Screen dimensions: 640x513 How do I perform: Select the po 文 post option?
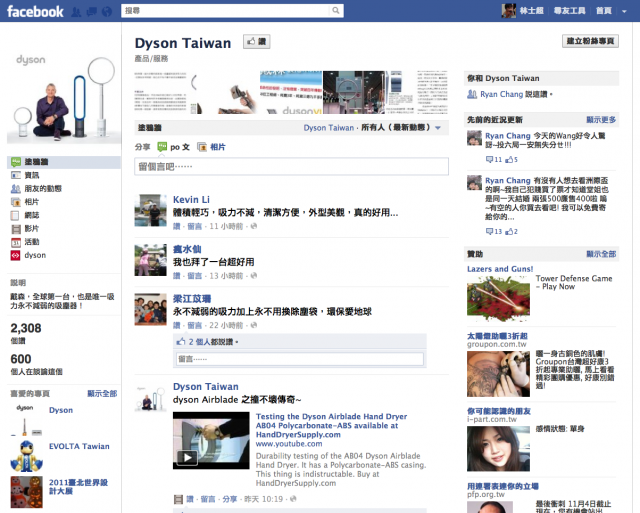(174, 147)
